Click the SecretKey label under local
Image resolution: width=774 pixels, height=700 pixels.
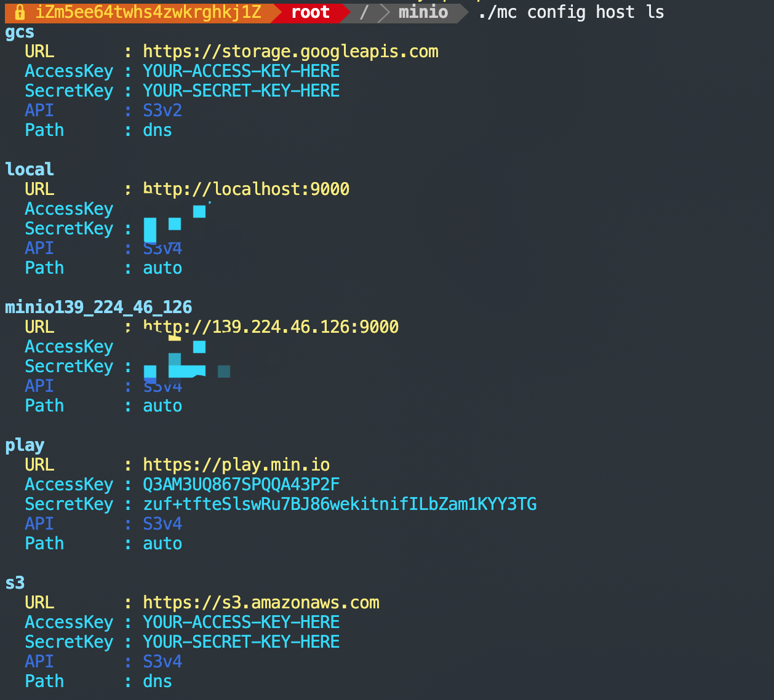pos(69,229)
